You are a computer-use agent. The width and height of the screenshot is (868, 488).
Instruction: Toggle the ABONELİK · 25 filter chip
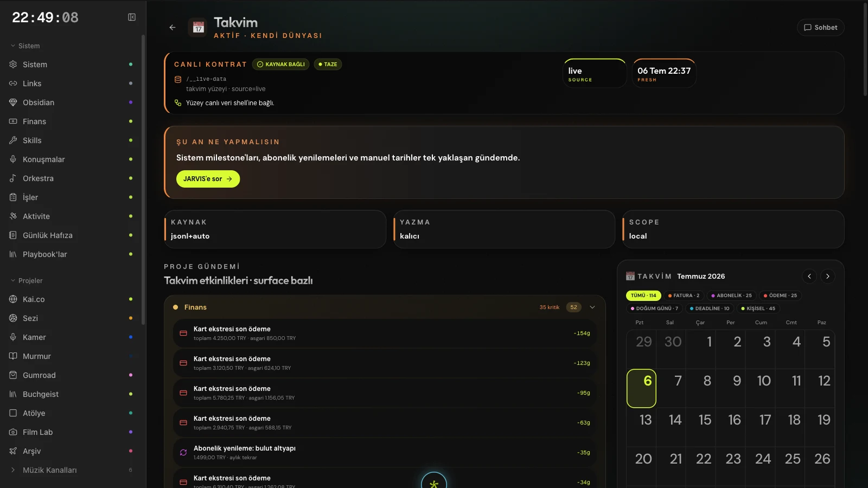(x=731, y=296)
